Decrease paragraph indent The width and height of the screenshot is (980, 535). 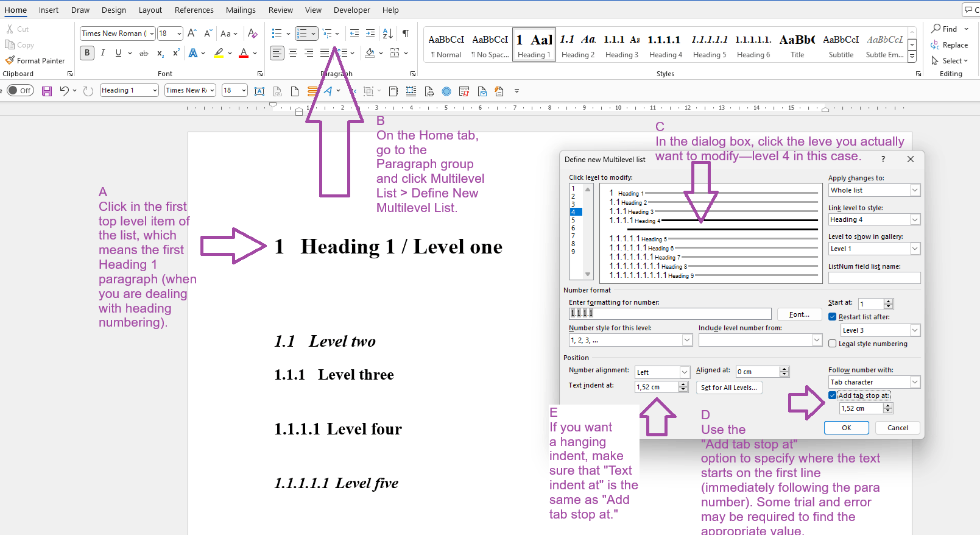tap(354, 33)
